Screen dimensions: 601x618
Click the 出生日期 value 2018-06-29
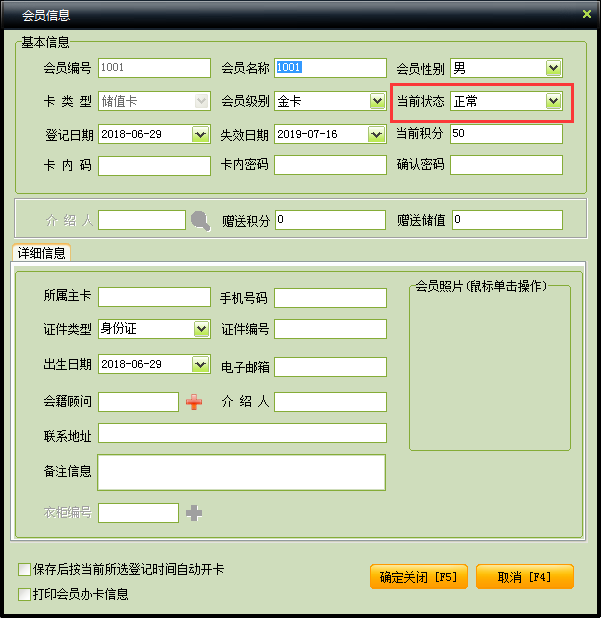[132, 364]
